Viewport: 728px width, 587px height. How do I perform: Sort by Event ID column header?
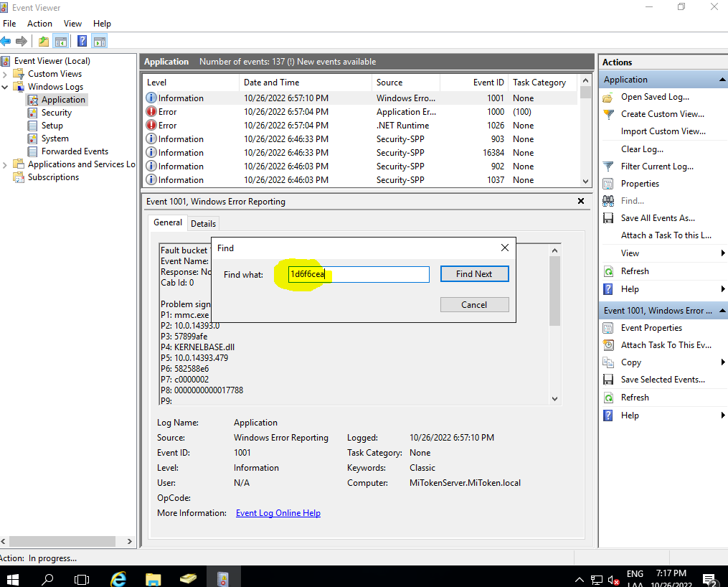click(474, 83)
